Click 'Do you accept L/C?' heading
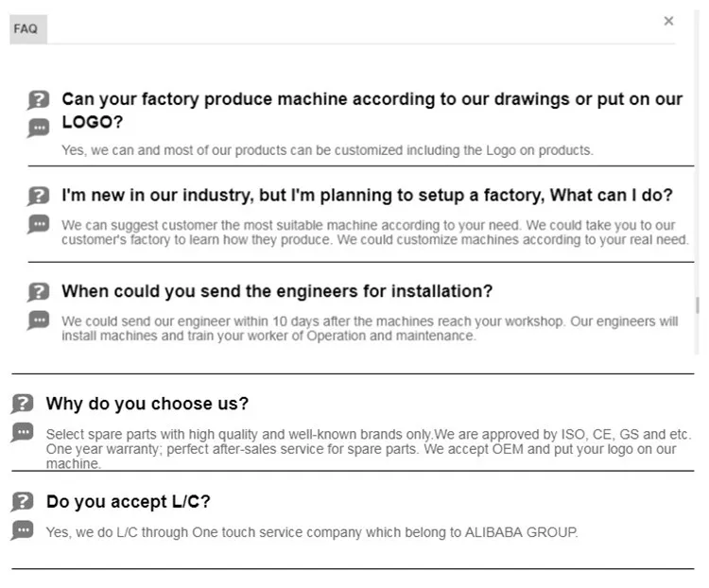Viewport: 709px width, 588px height. click(128, 502)
